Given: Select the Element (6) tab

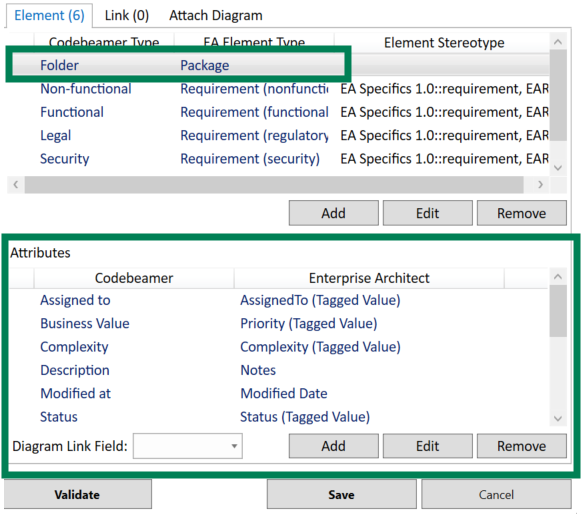Looking at the screenshot, I should pyautogui.click(x=49, y=16).
